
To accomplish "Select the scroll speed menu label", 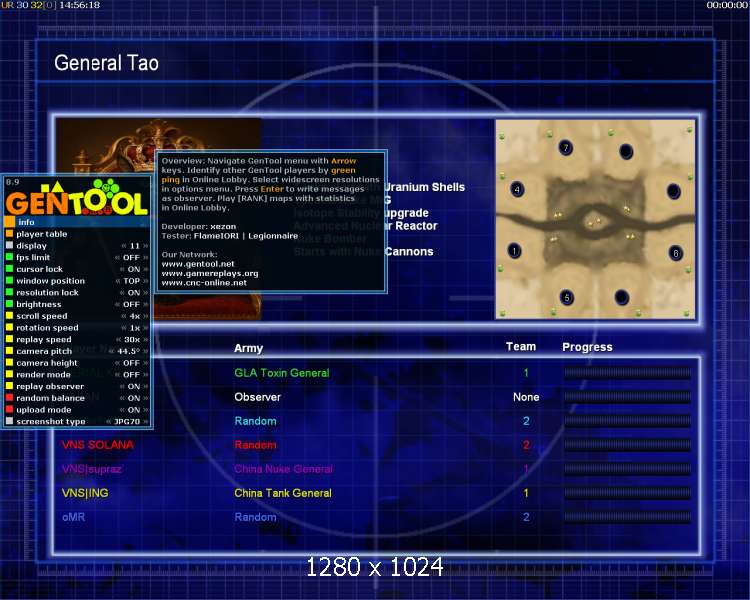I will [x=42, y=316].
